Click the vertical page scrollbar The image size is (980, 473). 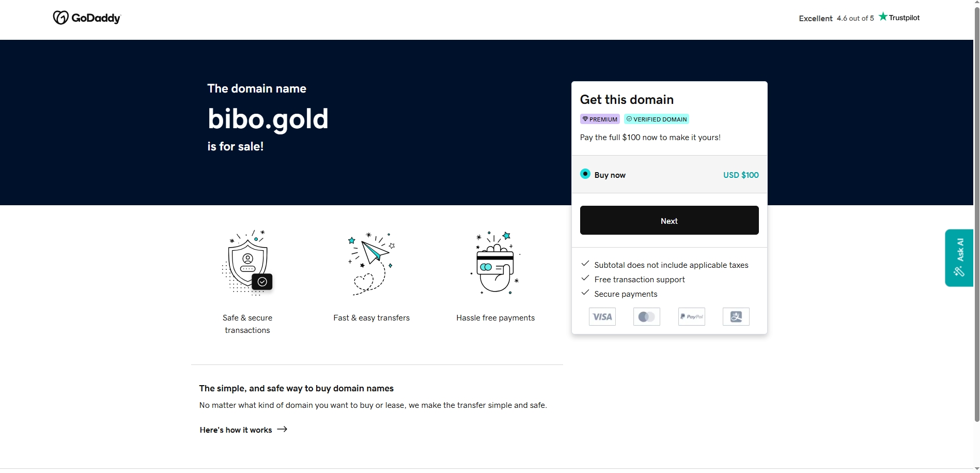coord(976,207)
